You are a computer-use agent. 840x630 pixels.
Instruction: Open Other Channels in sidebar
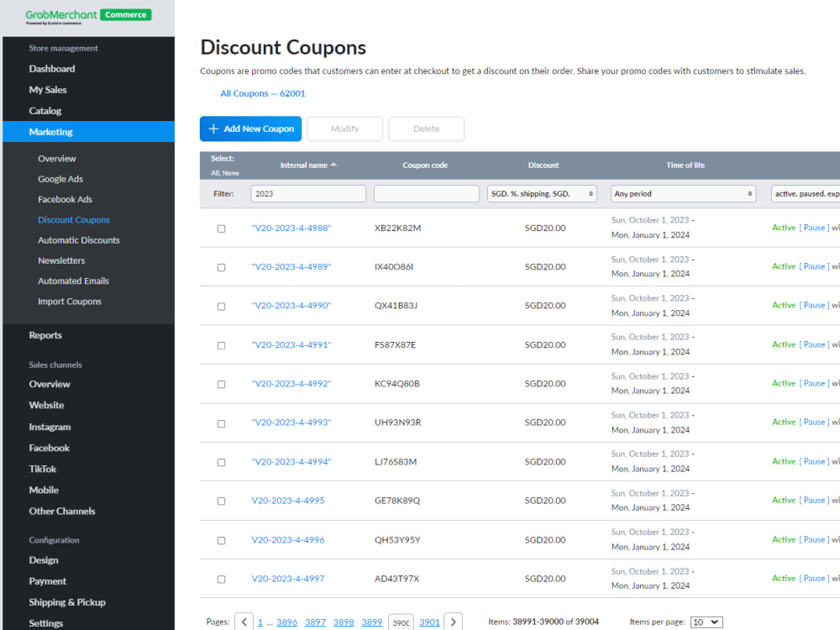coord(62,511)
